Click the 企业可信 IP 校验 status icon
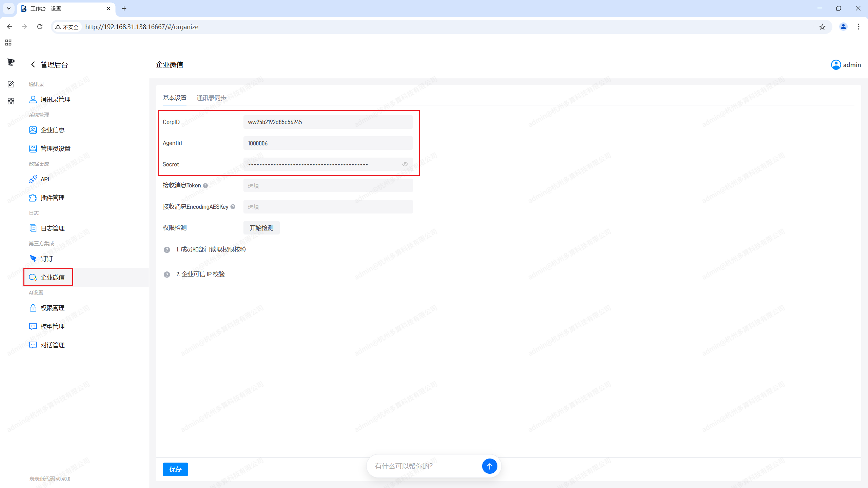The image size is (868, 488). pos(167,274)
